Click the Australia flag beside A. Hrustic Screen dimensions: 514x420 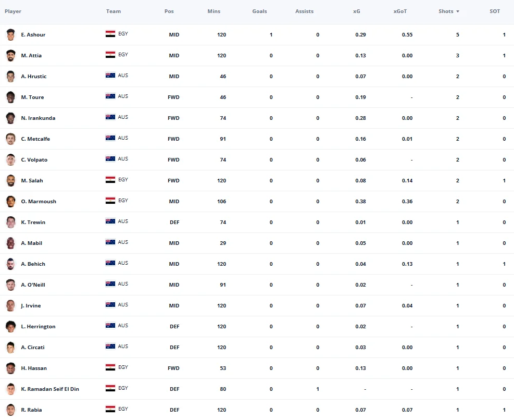110,76
